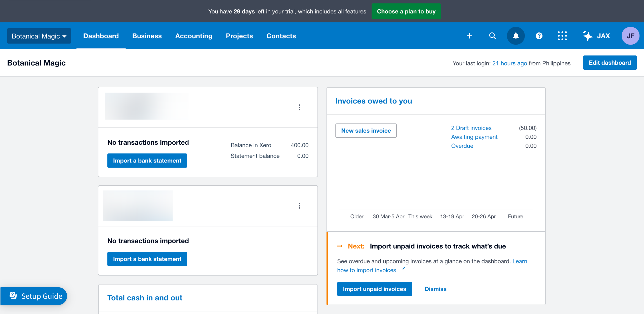The height and width of the screenshot is (314, 644).
Task: Open the JF user profile avatar
Action: [x=630, y=36]
